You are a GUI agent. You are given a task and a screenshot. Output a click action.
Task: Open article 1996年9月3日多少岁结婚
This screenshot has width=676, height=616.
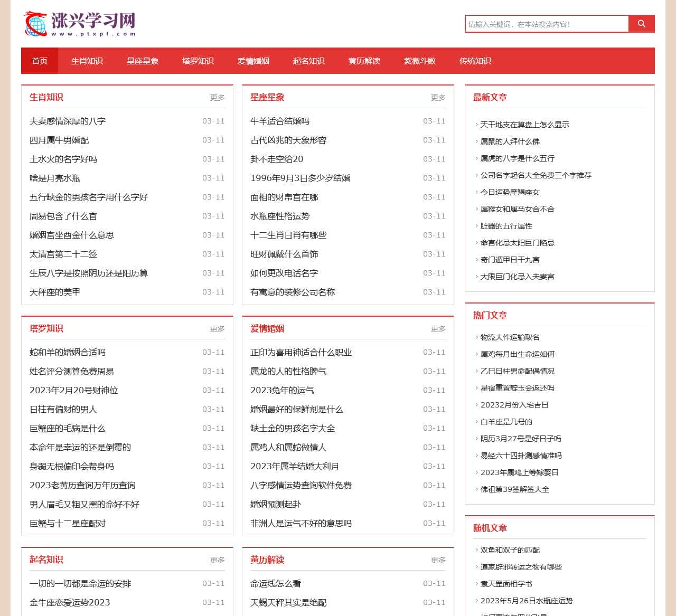301,178
